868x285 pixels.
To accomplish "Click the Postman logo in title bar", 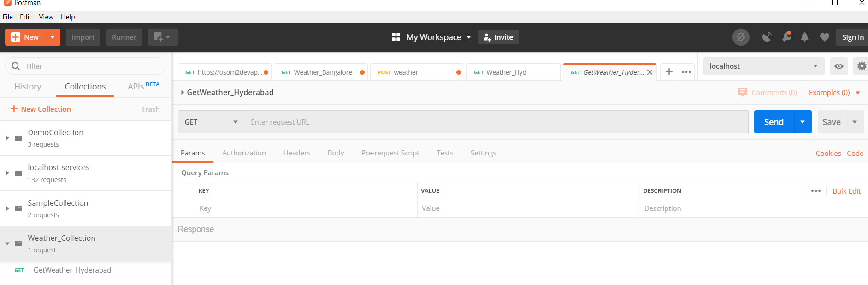I will (x=7, y=3).
